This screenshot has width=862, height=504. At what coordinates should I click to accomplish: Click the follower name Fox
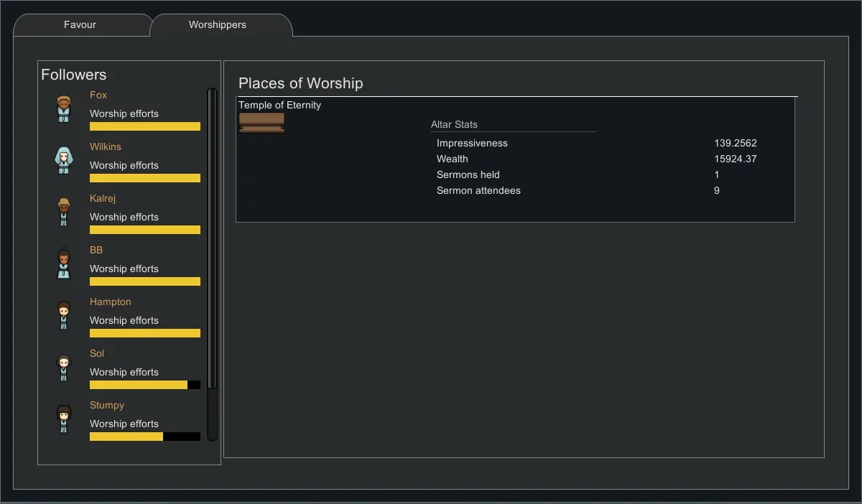(x=98, y=95)
